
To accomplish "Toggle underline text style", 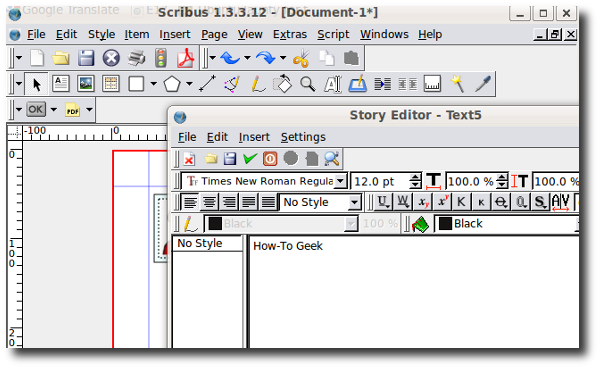I will click(383, 202).
